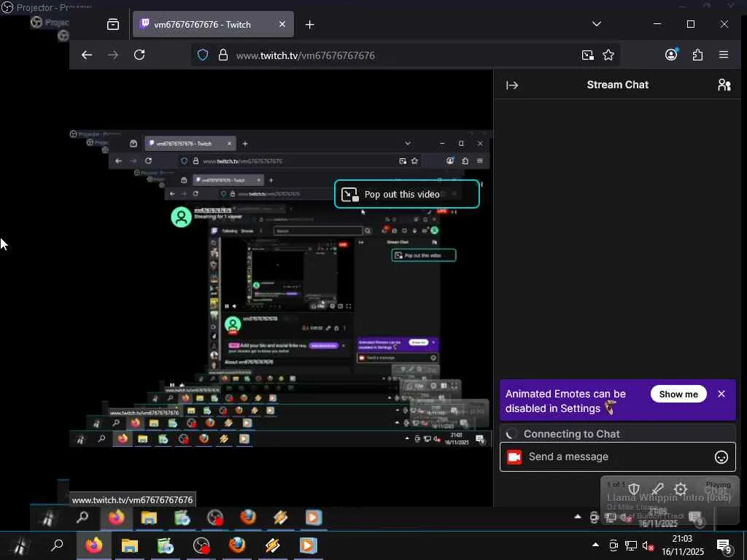Open the Firefox account icon
Screen dimensions: 747x560
click(671, 55)
